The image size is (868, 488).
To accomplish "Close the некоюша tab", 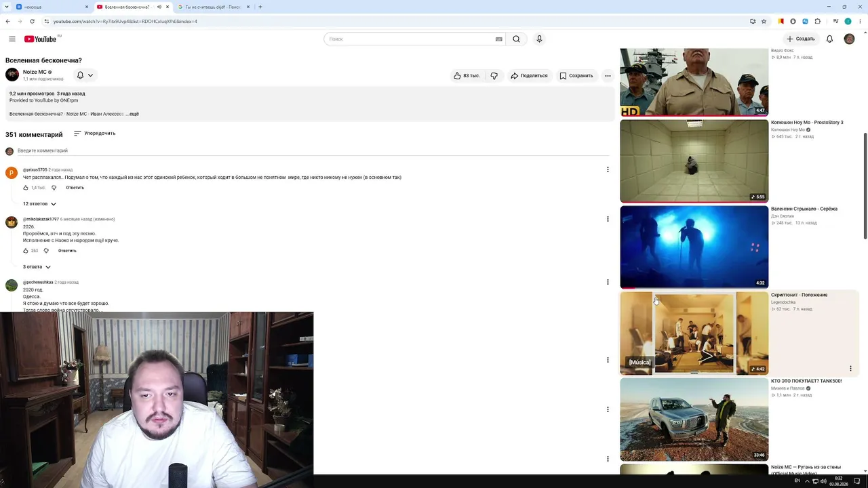I will pyautogui.click(x=87, y=7).
